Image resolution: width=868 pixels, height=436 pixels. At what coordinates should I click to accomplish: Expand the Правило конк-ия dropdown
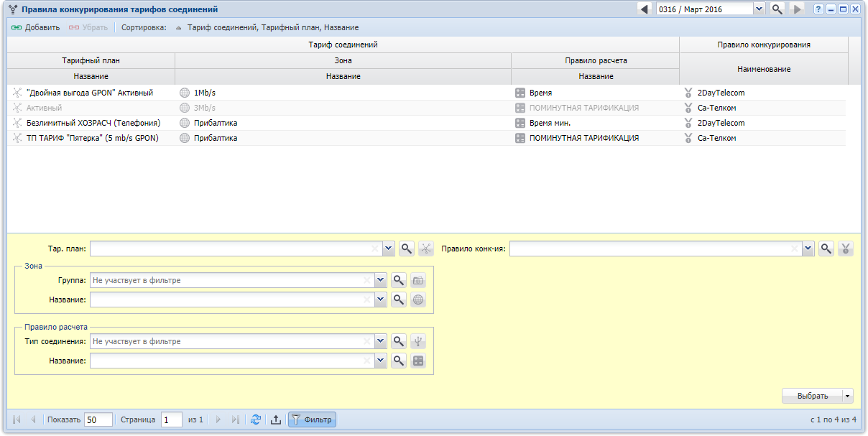(x=808, y=249)
